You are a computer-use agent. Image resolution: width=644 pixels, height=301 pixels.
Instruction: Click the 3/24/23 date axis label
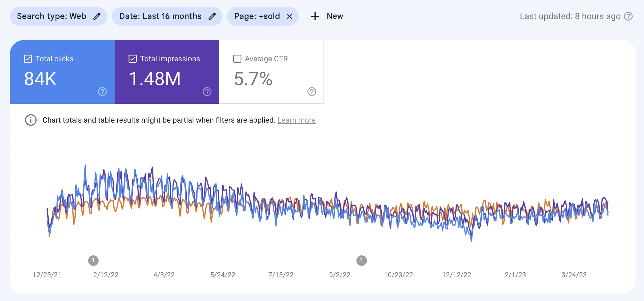(574, 275)
